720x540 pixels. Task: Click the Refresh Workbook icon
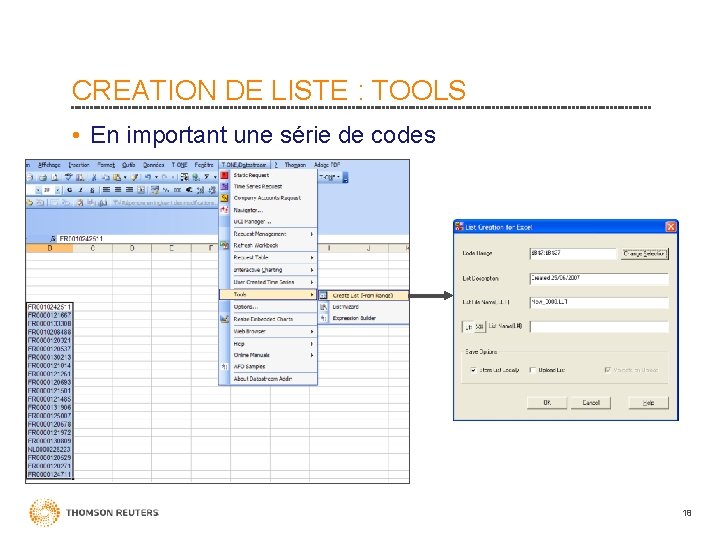click(x=225, y=246)
